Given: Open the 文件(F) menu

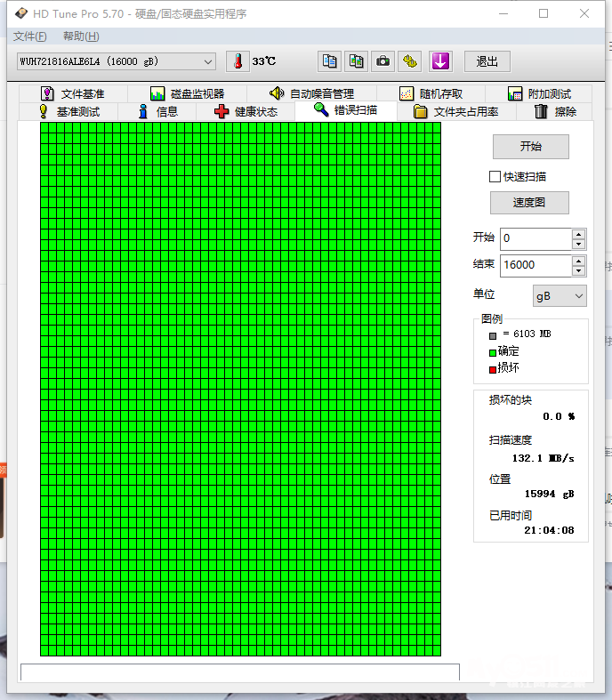Looking at the screenshot, I should 30,36.
